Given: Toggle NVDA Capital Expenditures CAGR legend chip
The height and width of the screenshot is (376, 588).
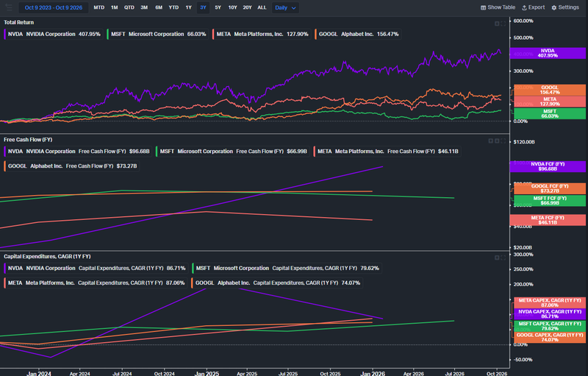Looking at the screenshot, I should 96,269.
